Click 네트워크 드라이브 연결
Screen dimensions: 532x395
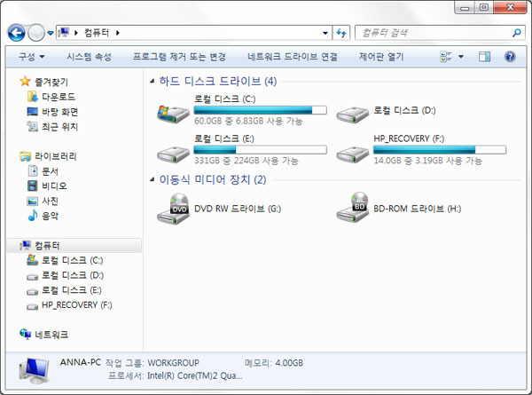point(292,57)
